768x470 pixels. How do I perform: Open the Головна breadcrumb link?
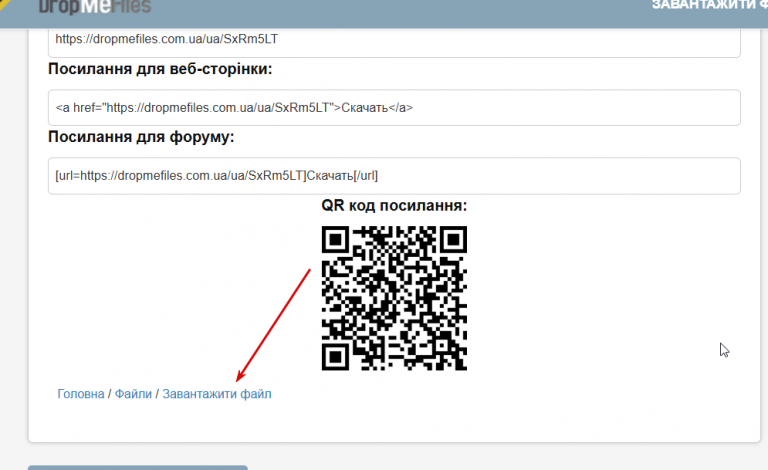coord(81,394)
